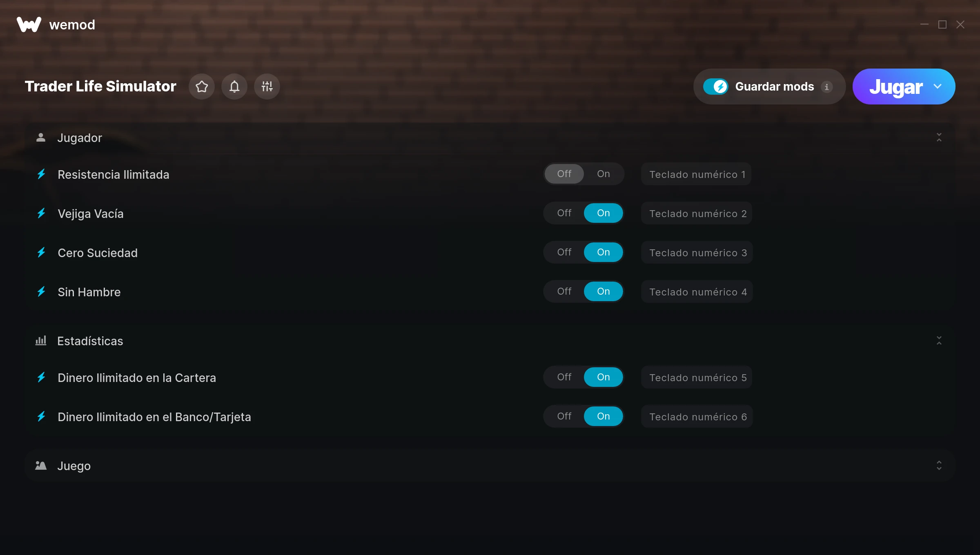This screenshot has height=555, width=980.
Task: Click the Jugar button
Action: tap(896, 87)
